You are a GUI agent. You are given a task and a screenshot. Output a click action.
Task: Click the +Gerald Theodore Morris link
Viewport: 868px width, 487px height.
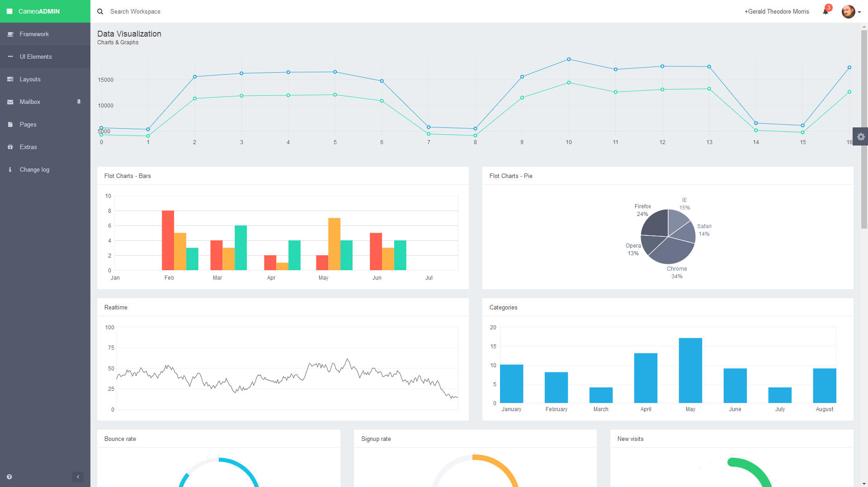(777, 11)
